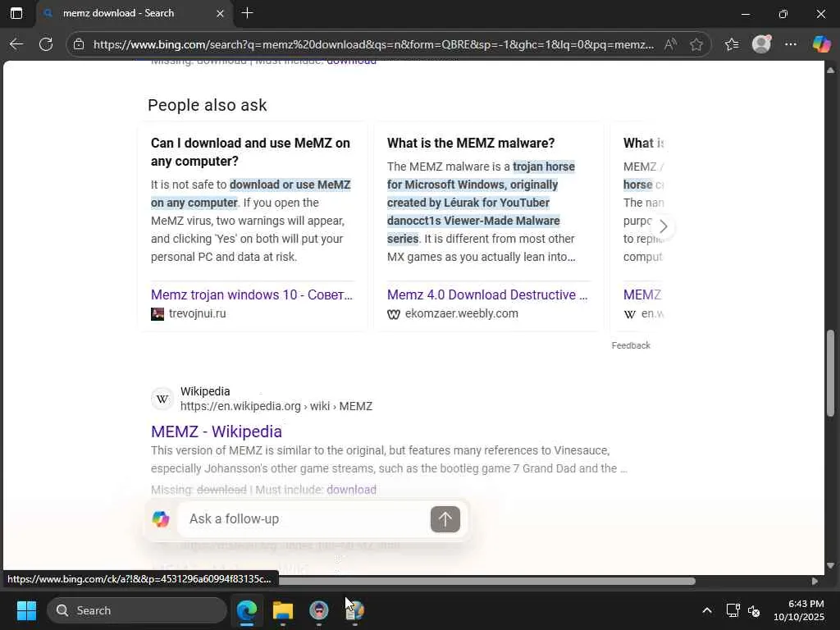Open the sunglasses avatar taskbar app
The width and height of the screenshot is (840, 630).
[x=319, y=610]
